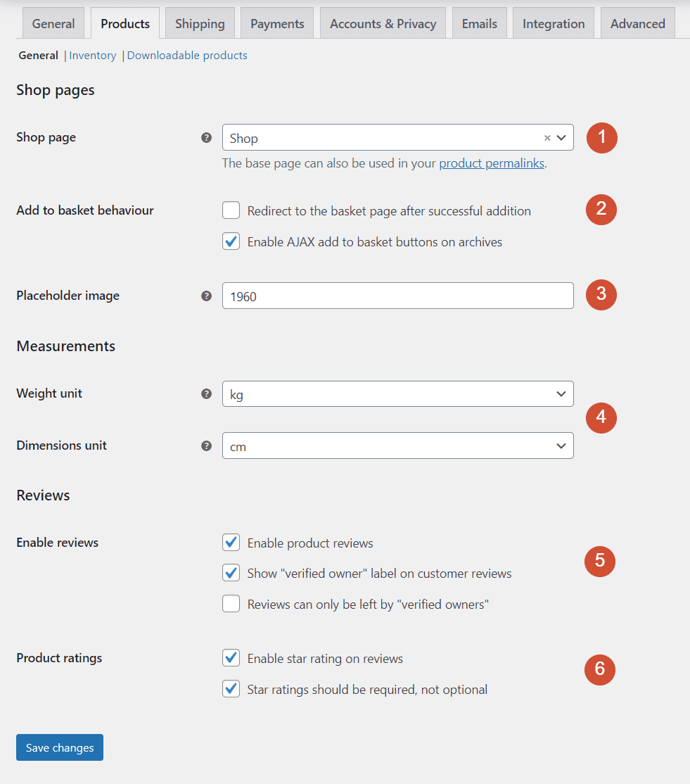Uncheck Enable product reviews
690x784 pixels.
coord(231,542)
